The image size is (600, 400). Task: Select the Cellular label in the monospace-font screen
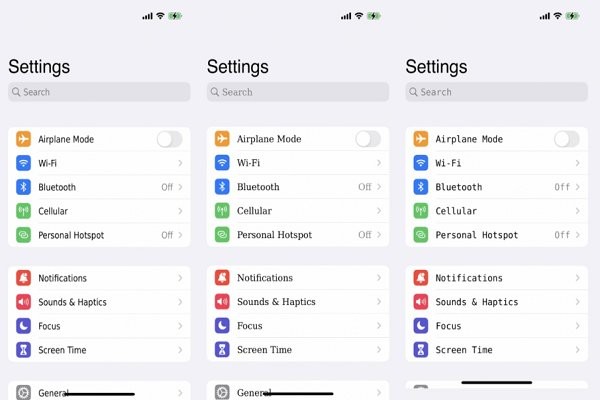click(x=456, y=211)
